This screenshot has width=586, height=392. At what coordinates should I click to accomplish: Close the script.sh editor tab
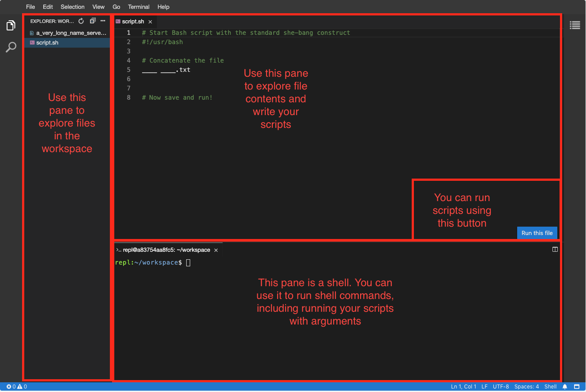click(150, 22)
